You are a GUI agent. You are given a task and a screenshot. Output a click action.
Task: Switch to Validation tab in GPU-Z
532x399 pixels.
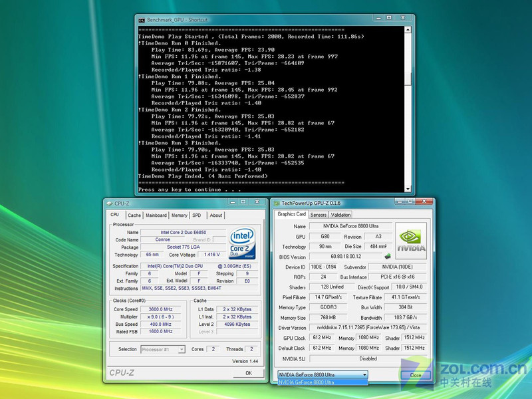pos(340,215)
